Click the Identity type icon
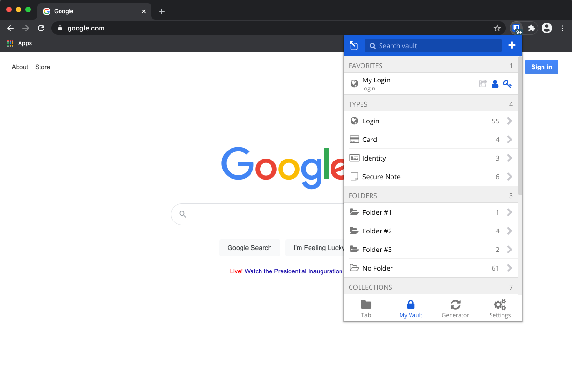Image resolution: width=572 pixels, height=392 pixels. [x=354, y=158]
